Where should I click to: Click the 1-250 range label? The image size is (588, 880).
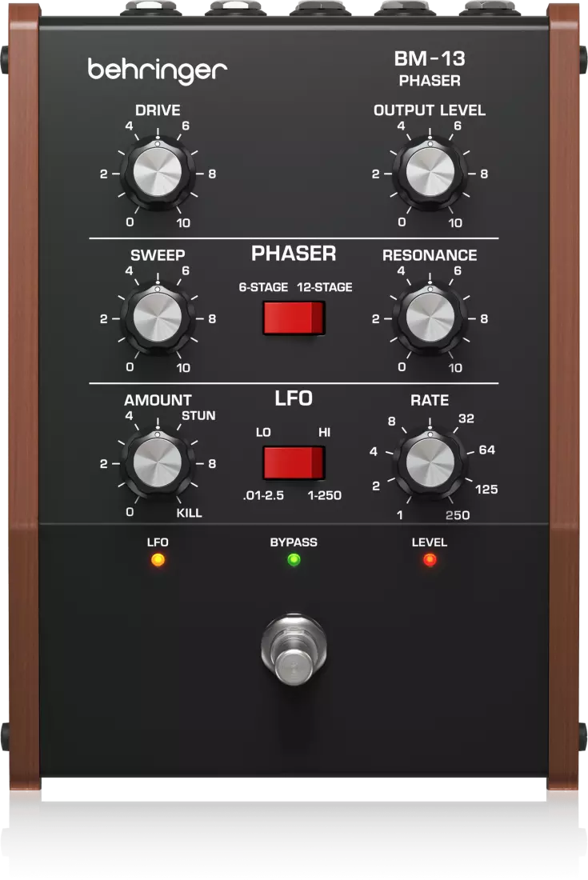(x=324, y=495)
